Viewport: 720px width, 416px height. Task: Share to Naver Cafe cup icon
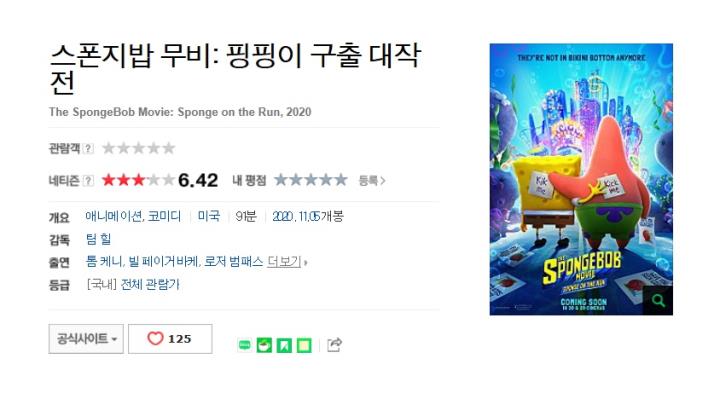(264, 345)
